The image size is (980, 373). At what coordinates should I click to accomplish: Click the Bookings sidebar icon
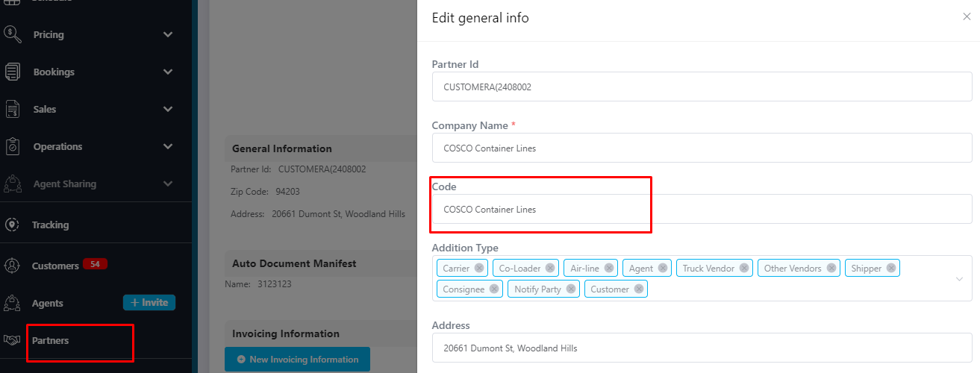click(x=13, y=72)
